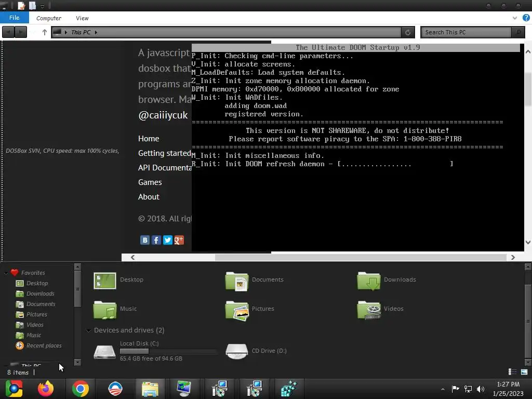532x399 pixels.
Task: Go up one folder level
Action: 45,32
